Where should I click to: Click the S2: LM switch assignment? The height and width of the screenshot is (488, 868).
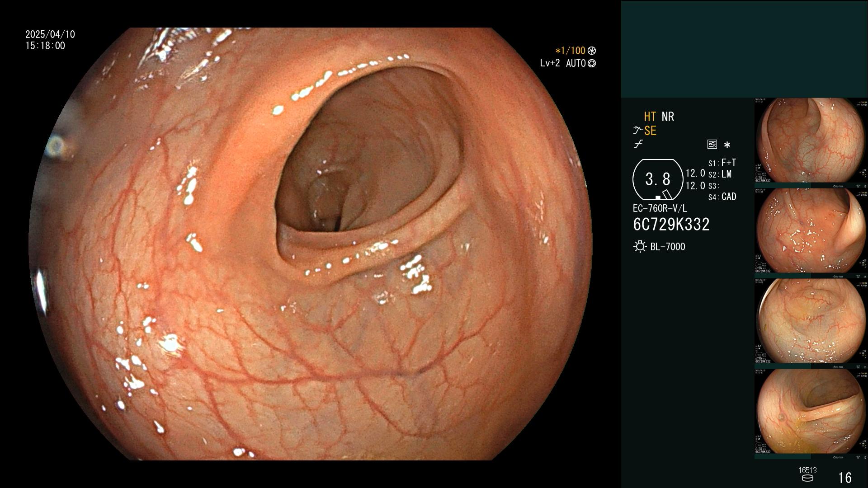click(x=720, y=174)
